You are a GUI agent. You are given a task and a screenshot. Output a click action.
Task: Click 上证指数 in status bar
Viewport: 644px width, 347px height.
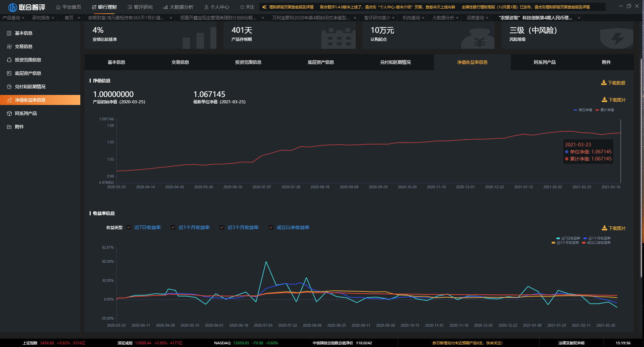(30, 343)
